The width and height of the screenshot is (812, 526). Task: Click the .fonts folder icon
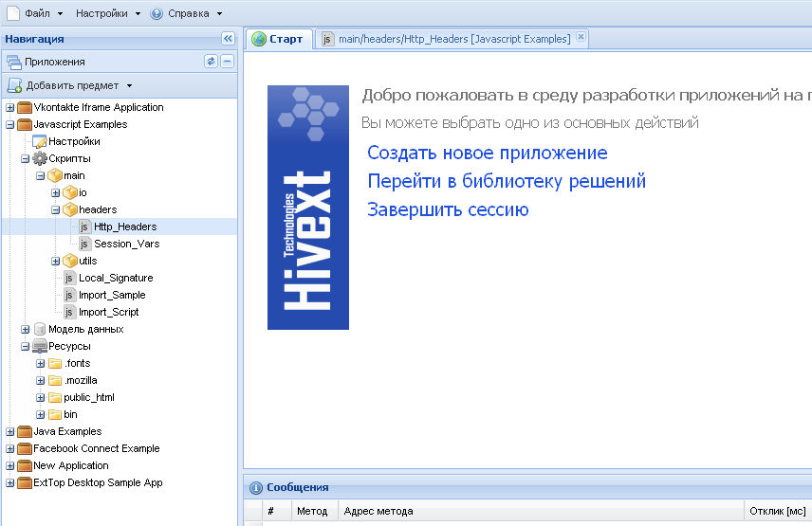pyautogui.click(x=55, y=364)
